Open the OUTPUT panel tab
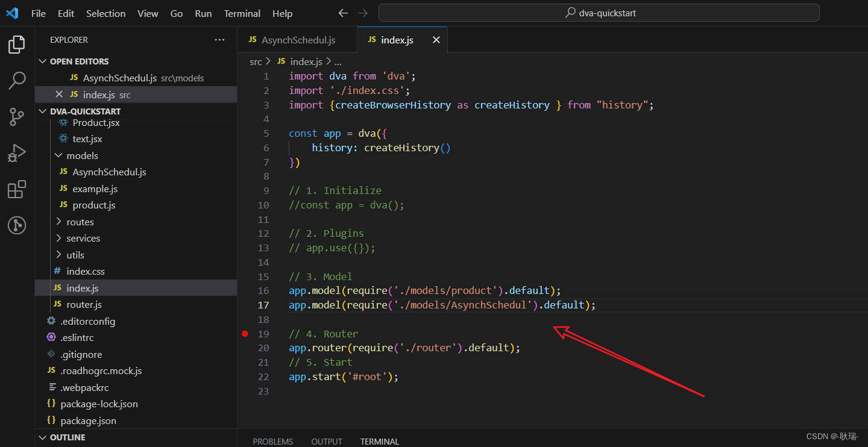 (326, 441)
